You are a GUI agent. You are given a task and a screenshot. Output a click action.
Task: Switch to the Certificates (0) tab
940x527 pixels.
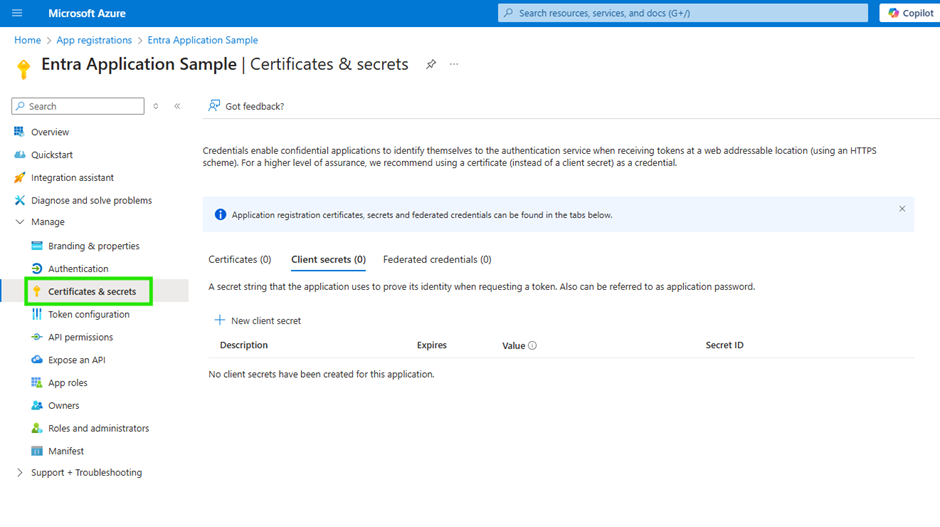click(x=240, y=260)
